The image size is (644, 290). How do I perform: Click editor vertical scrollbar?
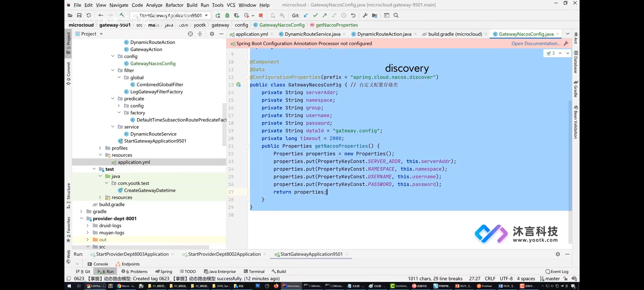(570, 172)
